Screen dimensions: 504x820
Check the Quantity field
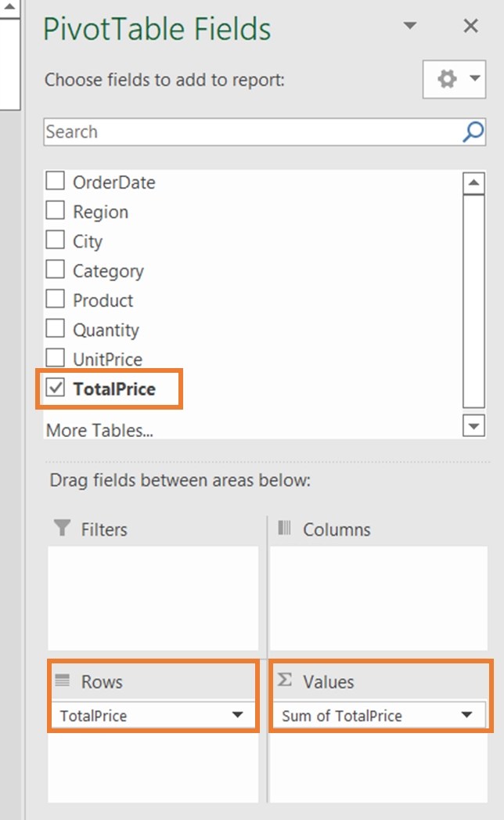pyautogui.click(x=55, y=329)
